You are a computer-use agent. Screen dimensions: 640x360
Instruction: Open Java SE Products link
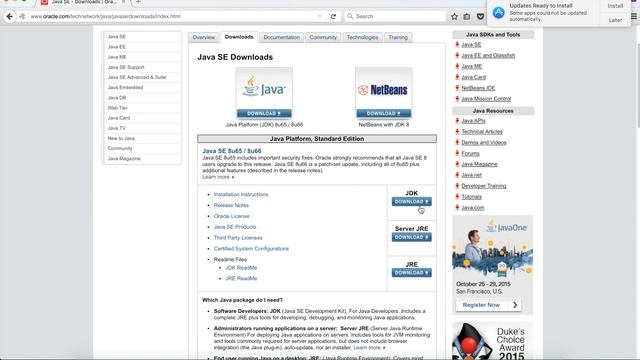click(x=235, y=227)
